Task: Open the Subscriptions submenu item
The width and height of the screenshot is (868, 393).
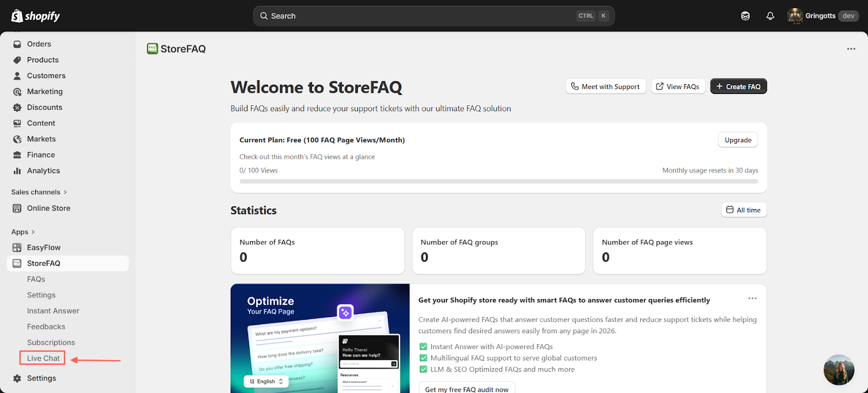Action: [51, 343]
